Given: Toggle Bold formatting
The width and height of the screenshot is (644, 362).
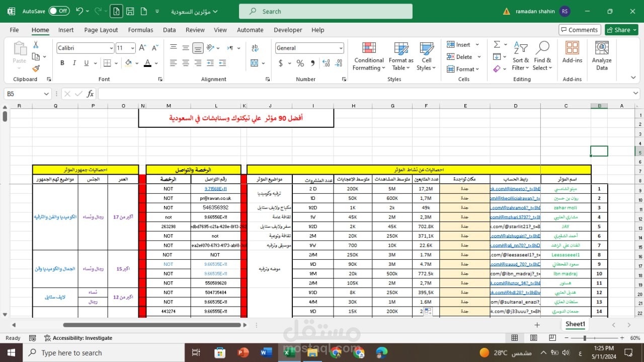Looking at the screenshot, I should (x=62, y=63).
